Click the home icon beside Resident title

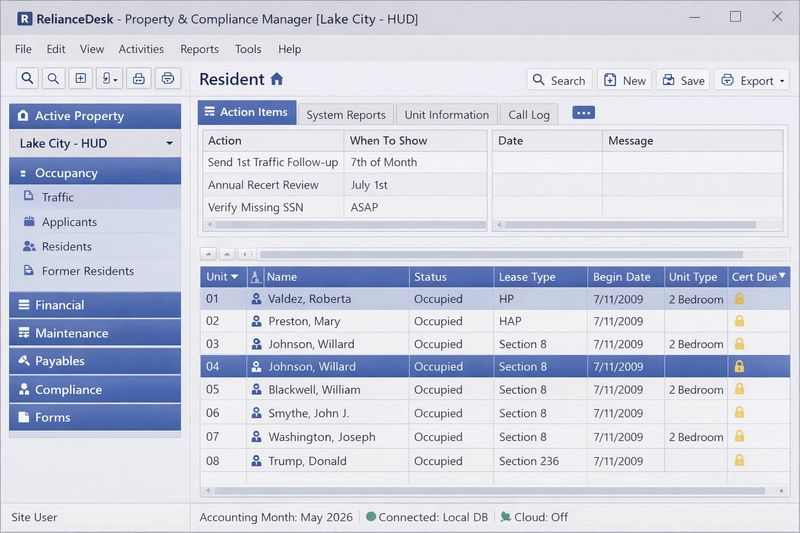click(x=277, y=79)
